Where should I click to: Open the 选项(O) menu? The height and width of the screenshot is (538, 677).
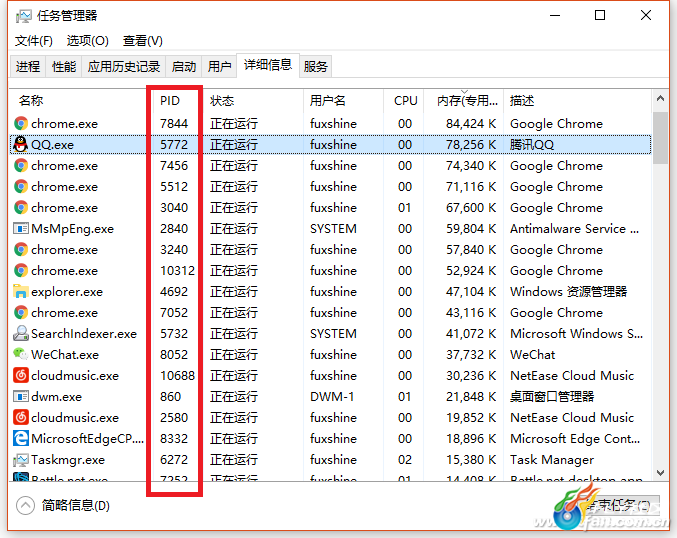click(88, 41)
